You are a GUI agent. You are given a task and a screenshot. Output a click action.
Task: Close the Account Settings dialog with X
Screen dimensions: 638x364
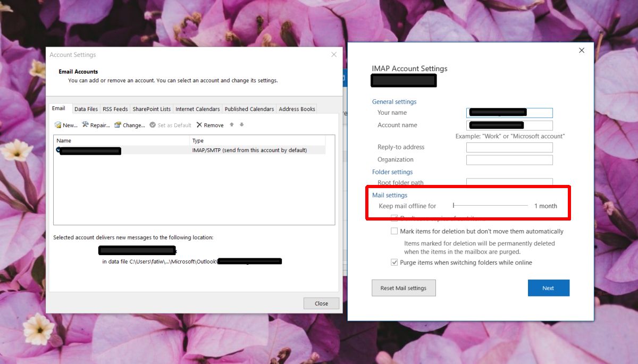click(334, 55)
